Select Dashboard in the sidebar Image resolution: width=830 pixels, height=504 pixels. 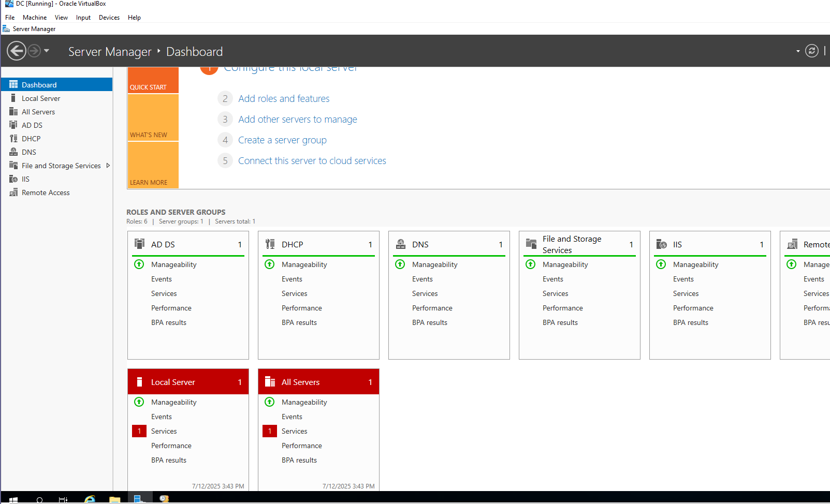click(x=56, y=84)
